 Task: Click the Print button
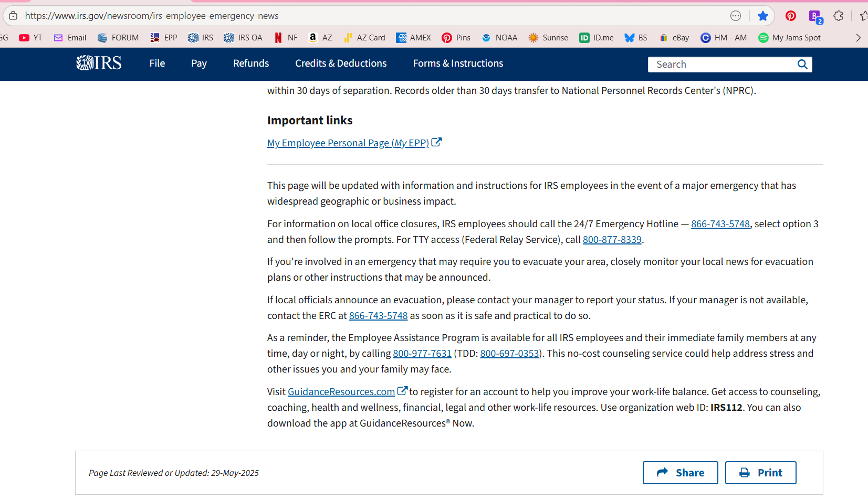click(x=760, y=473)
